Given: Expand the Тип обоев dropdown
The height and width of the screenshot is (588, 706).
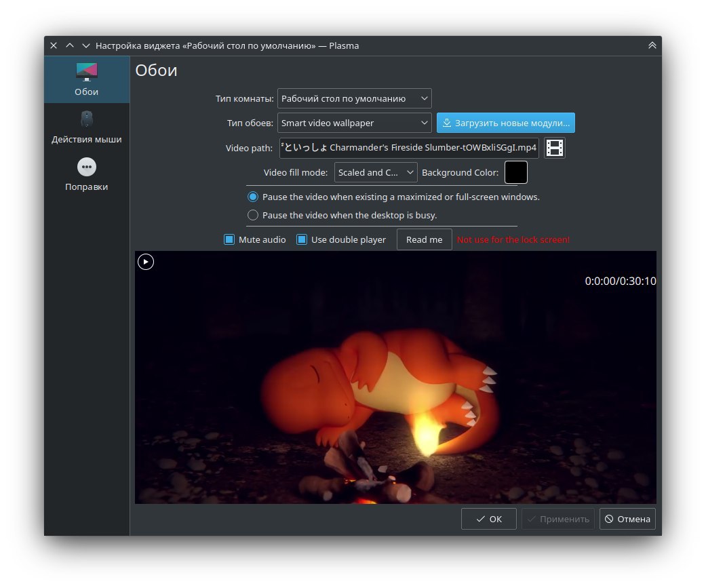Looking at the screenshot, I should [x=354, y=123].
